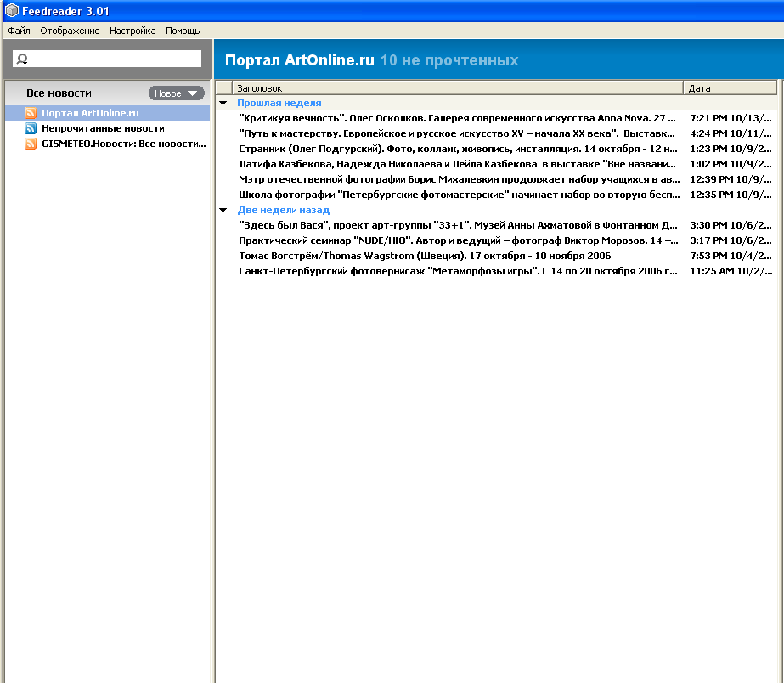Open article "Здесь был Вася", проект арт-группы

click(x=458, y=225)
